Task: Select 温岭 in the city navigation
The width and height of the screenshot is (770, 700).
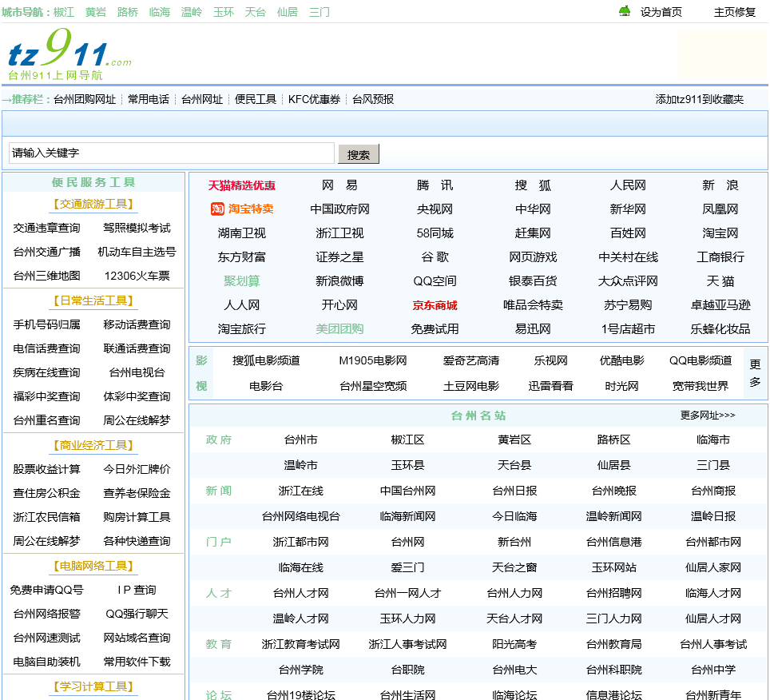Action: point(192,12)
